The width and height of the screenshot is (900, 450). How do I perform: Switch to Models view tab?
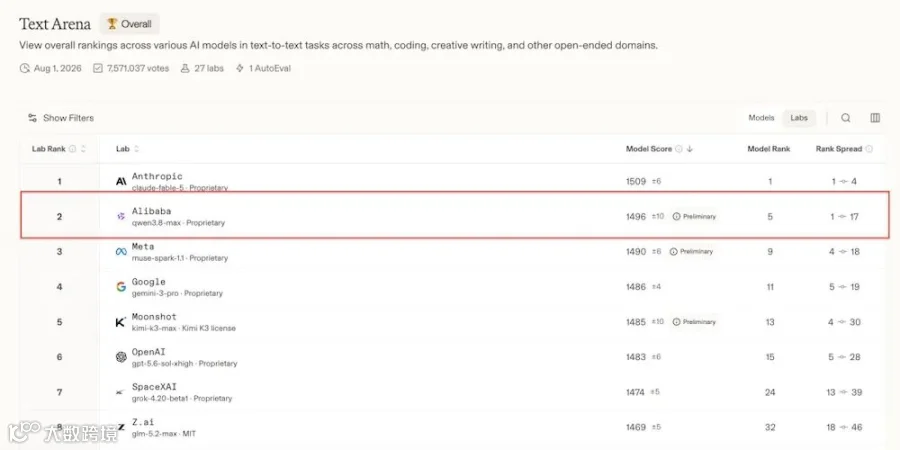click(x=761, y=118)
